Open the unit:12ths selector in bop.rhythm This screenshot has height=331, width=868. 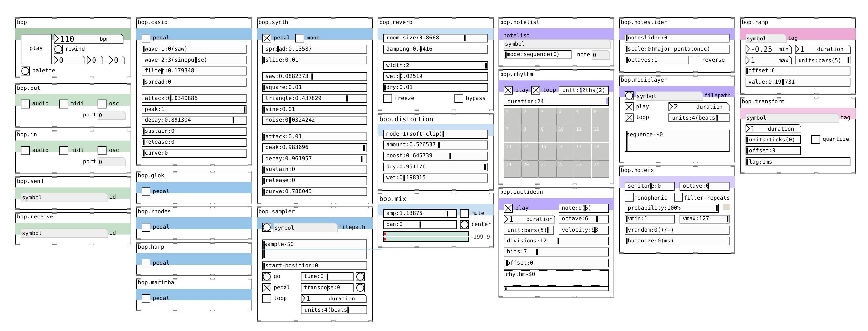point(584,90)
